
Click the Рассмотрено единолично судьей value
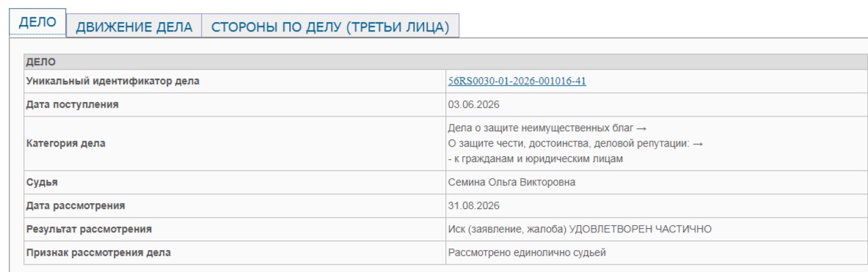pyautogui.click(x=528, y=253)
